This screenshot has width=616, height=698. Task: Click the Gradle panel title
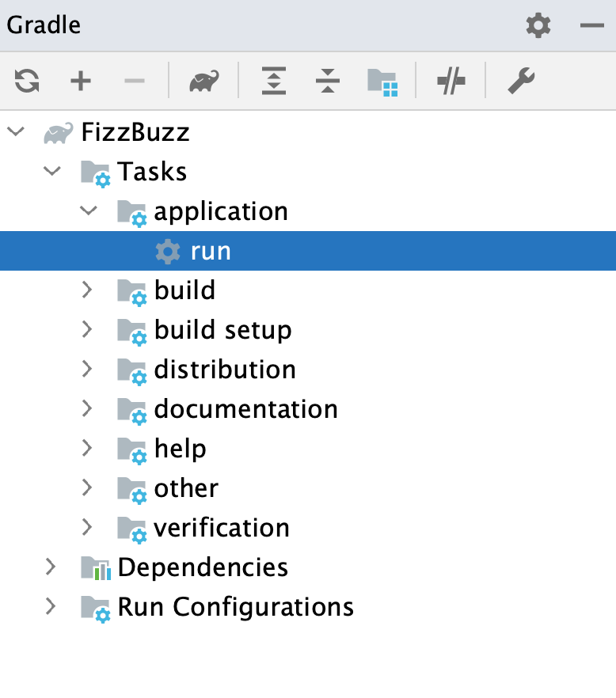pos(44,25)
